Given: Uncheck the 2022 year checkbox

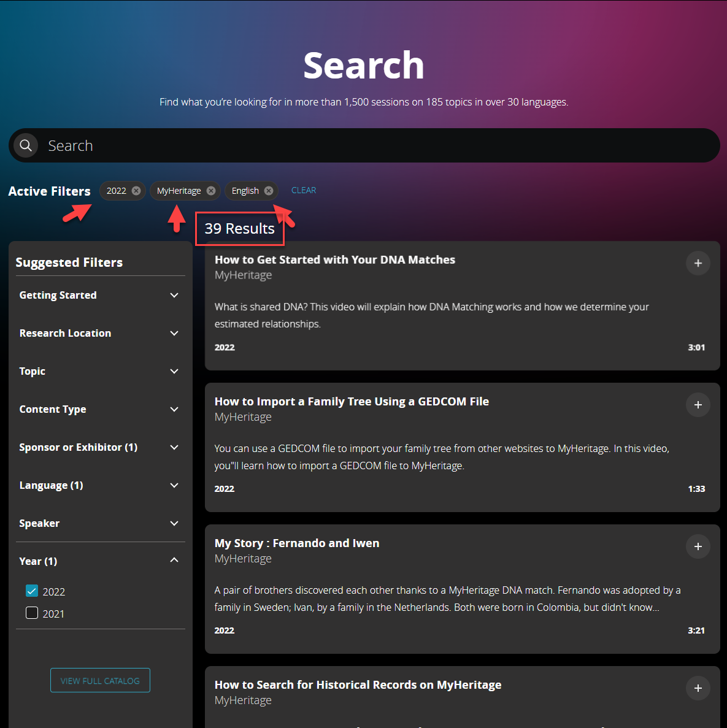Looking at the screenshot, I should [x=31, y=591].
